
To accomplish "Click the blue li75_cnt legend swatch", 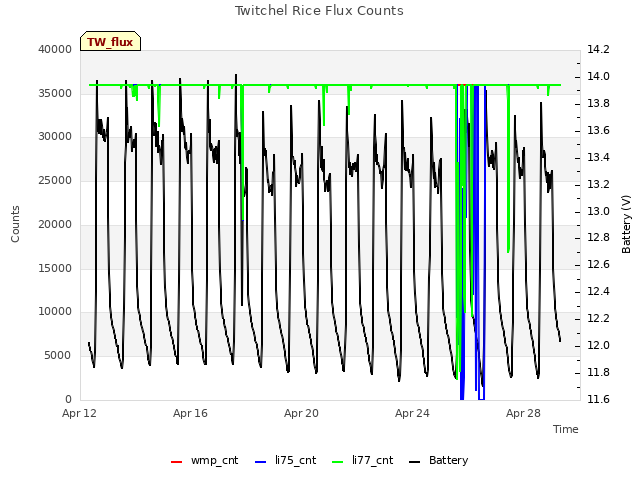I will [x=260, y=462].
